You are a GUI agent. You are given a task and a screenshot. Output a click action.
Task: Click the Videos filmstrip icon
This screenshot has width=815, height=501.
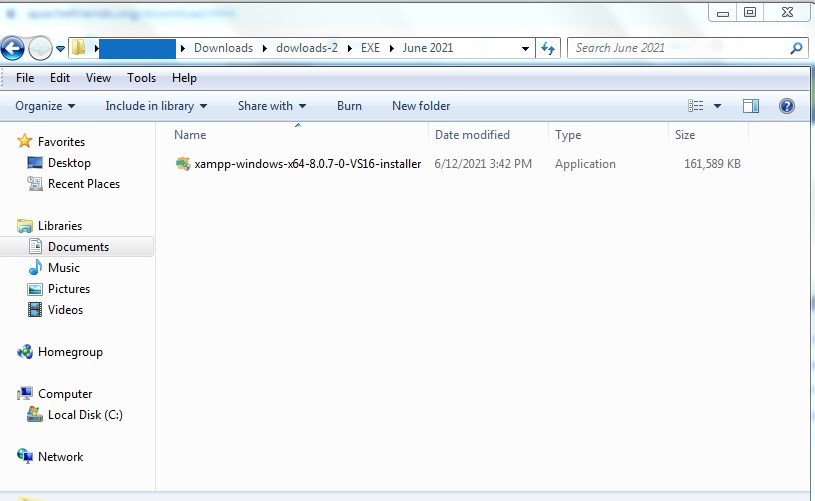coord(35,310)
